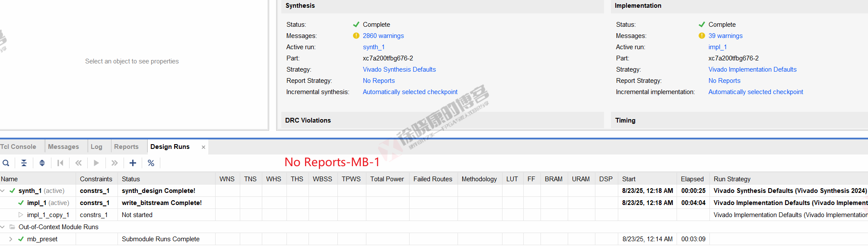This screenshot has height=246, width=868.
Task: Select the Design Runs tab
Action: (x=170, y=147)
